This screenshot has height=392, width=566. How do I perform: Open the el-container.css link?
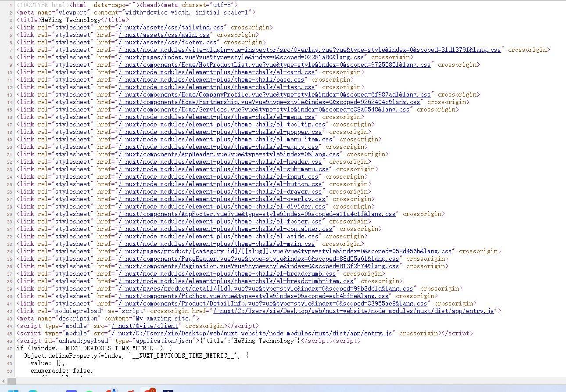[x=226, y=229]
